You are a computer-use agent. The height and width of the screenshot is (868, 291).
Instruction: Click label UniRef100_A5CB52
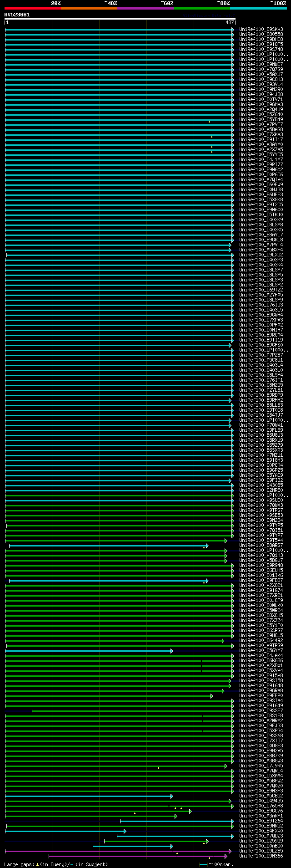tap(261, 796)
